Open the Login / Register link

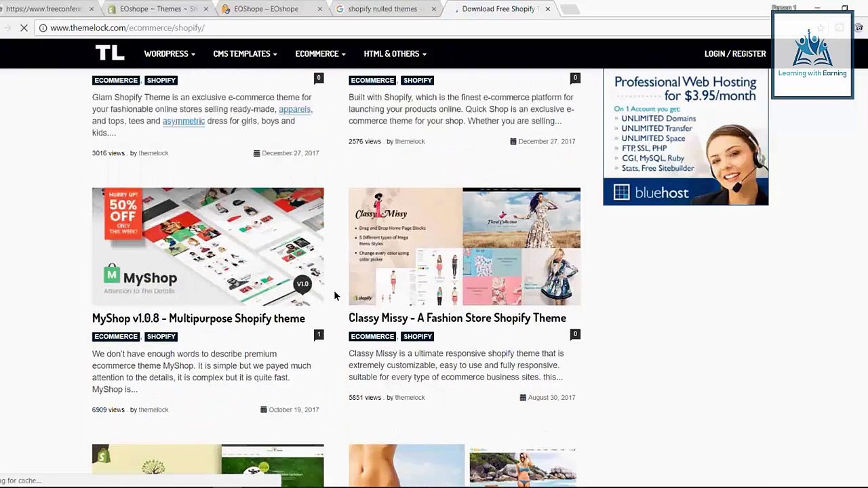735,54
